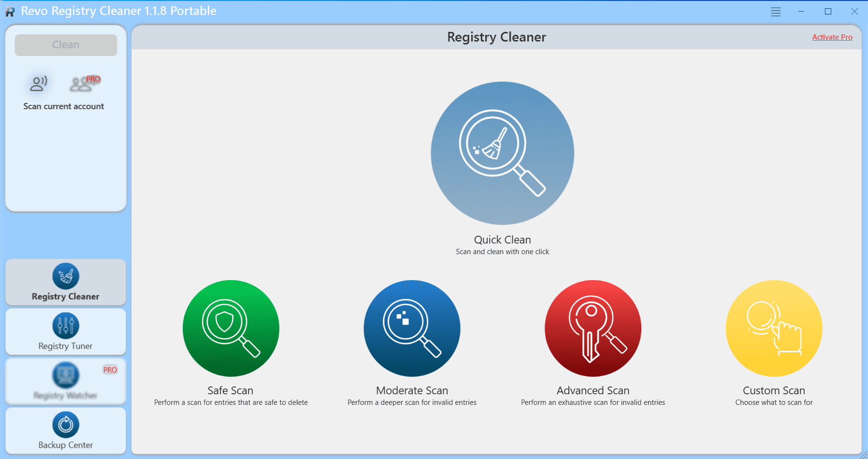Maximize the Revo Registry Cleaner window
The width and height of the screenshot is (868, 459).
click(x=828, y=12)
